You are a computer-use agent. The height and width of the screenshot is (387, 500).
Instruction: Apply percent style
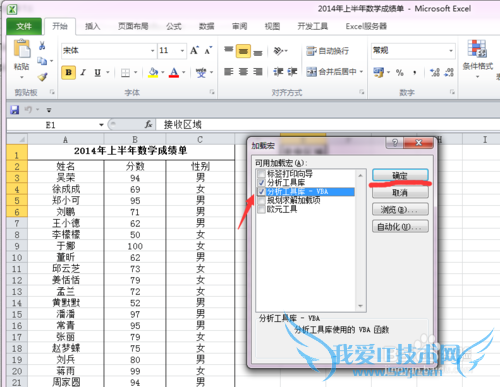click(400, 72)
